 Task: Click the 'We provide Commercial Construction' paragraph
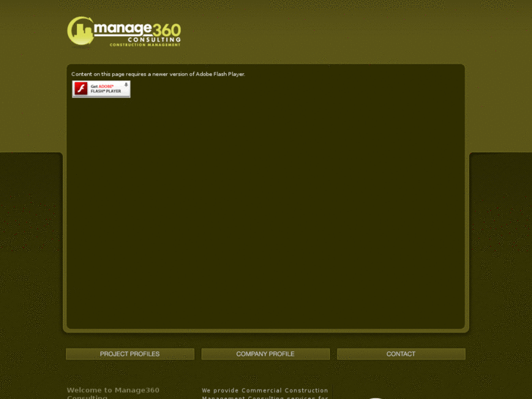[265, 393]
